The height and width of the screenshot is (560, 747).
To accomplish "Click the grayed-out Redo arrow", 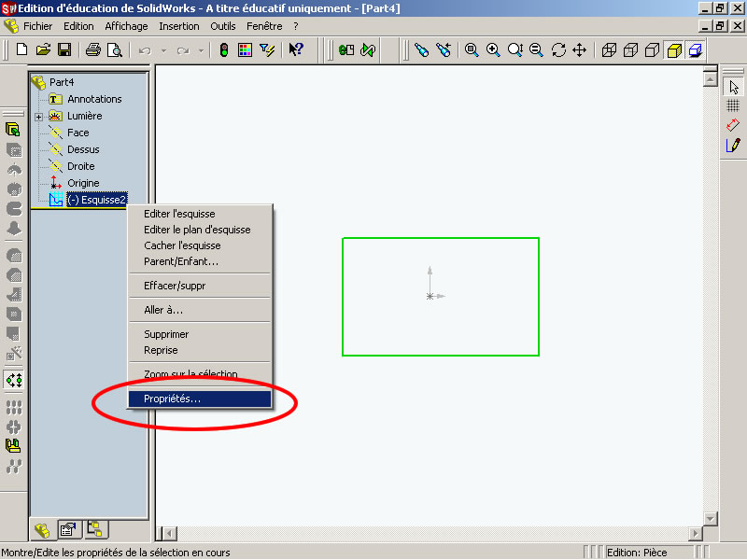I will click(183, 50).
